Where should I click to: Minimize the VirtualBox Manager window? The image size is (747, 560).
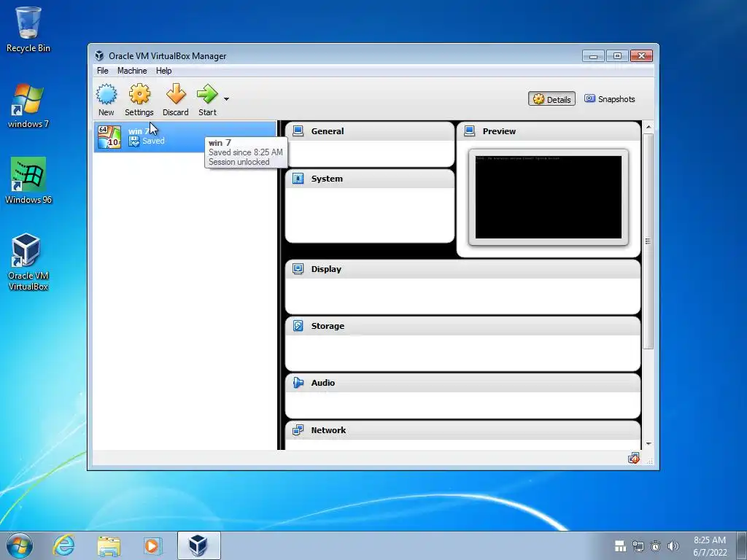pyautogui.click(x=593, y=56)
